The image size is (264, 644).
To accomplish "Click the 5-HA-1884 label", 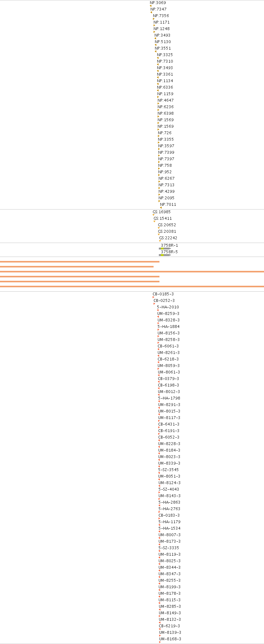I will click(x=168, y=327).
